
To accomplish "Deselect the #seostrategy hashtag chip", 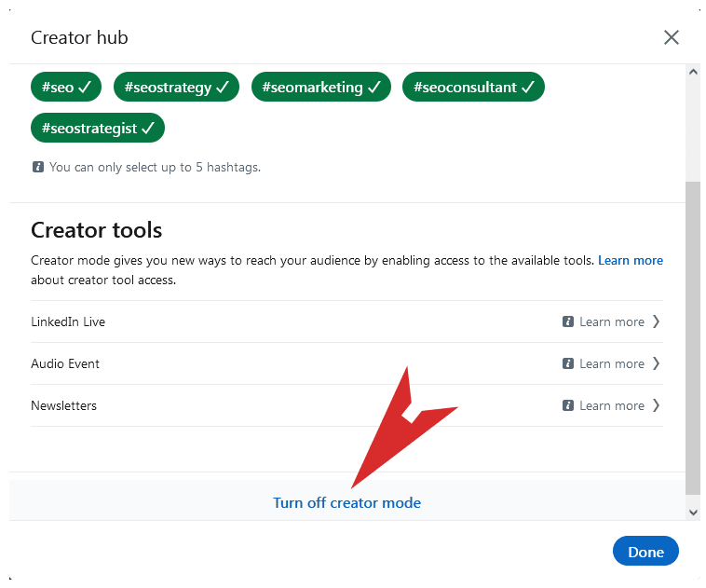I will tap(176, 87).
